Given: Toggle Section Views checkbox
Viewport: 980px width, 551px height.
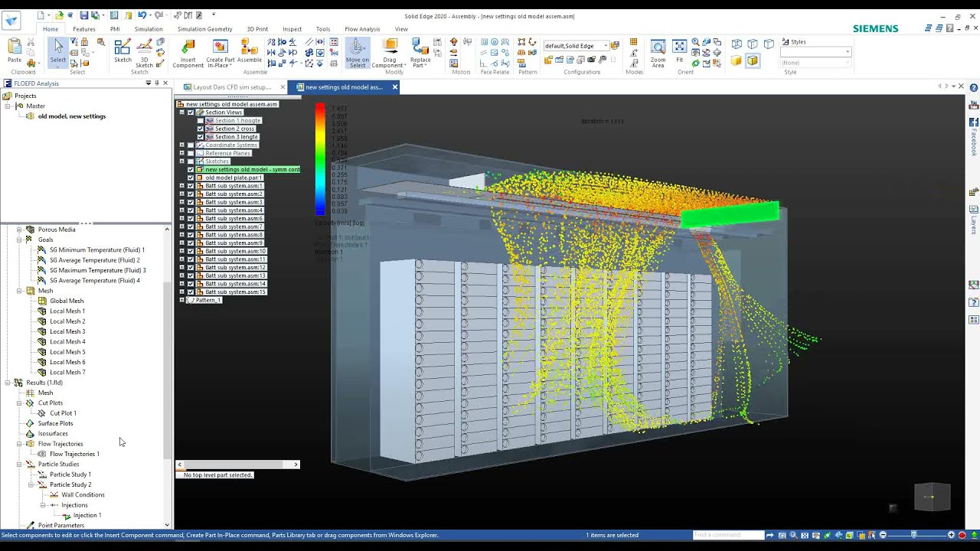Looking at the screenshot, I should pos(191,112).
